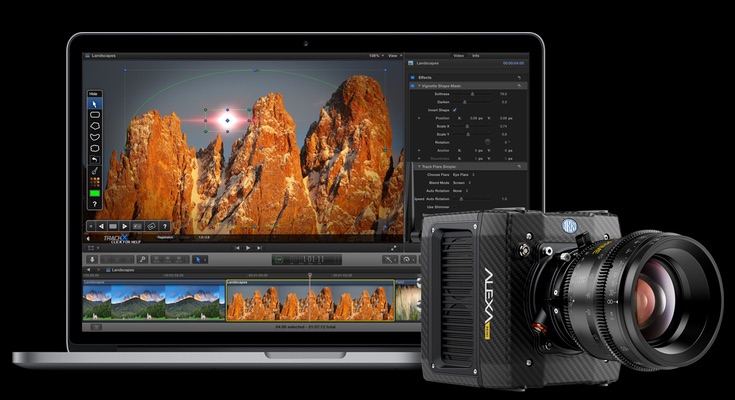This screenshot has width=735, height=400.
Task: Select the arrow pointer tool in TrackX palette
Action: pos(95,104)
